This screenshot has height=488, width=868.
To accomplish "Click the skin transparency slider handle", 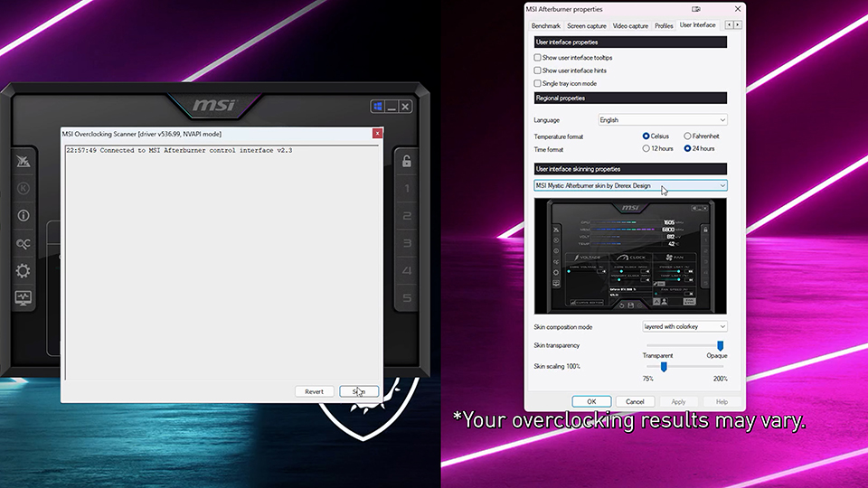I will click(x=721, y=345).
